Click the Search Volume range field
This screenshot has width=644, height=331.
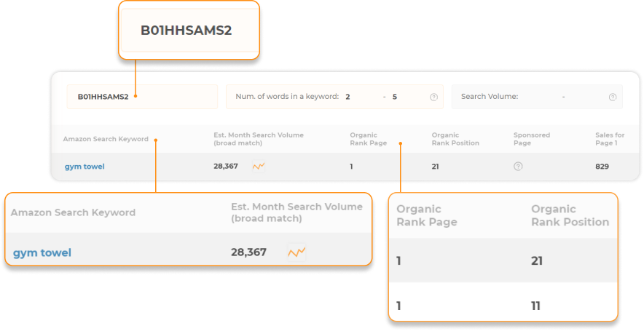pyautogui.click(x=562, y=97)
